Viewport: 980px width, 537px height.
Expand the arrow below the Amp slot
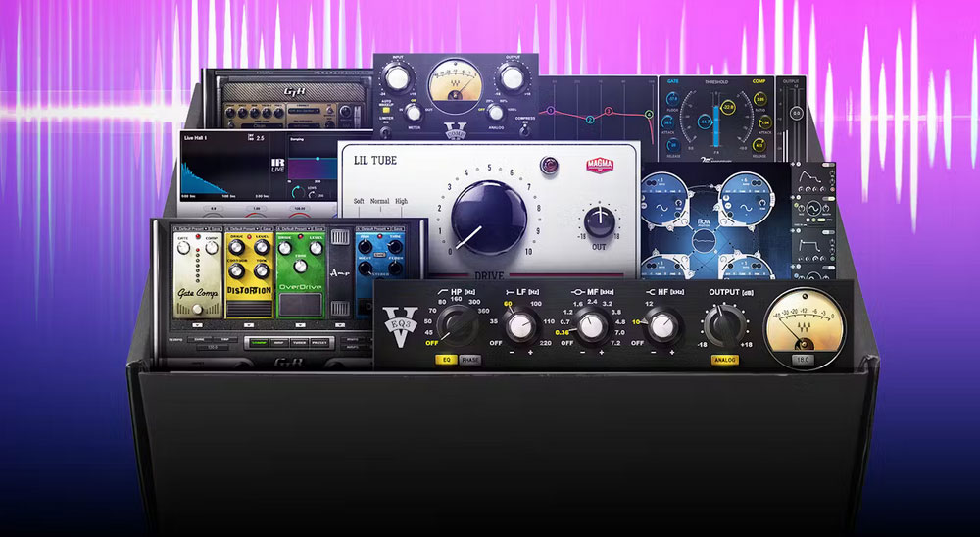click(339, 325)
